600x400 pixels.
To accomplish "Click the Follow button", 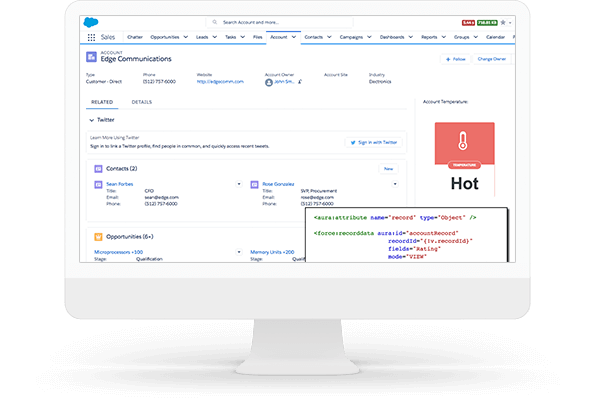I will coord(455,59).
